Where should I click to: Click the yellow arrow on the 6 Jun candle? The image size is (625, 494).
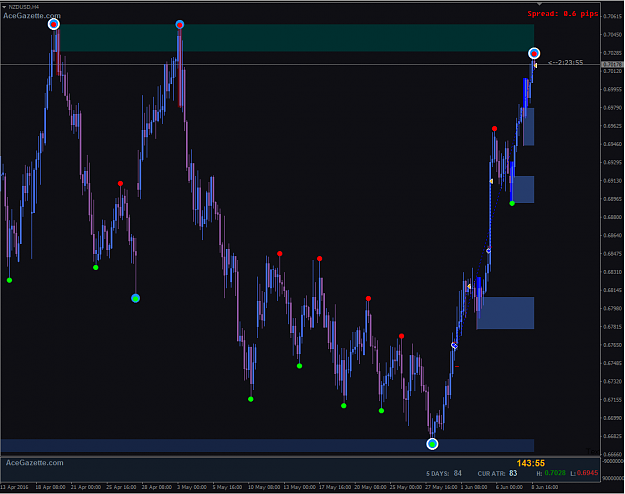[x=491, y=181]
